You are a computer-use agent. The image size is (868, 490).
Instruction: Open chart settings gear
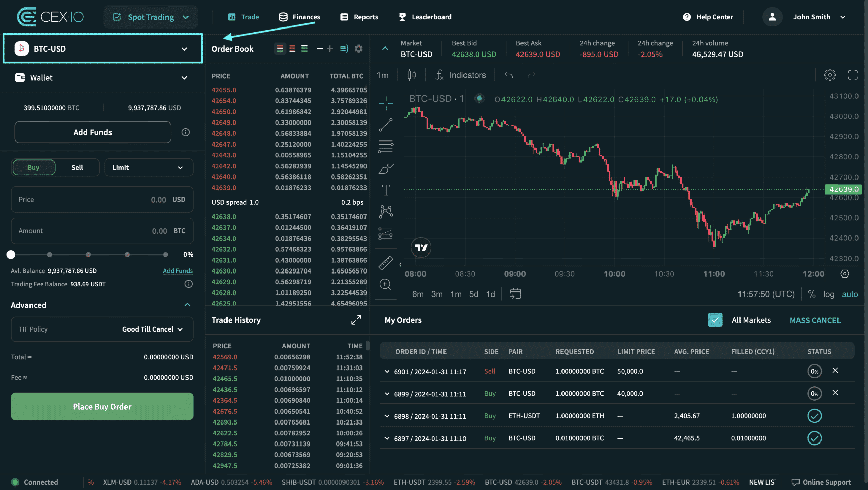(830, 75)
